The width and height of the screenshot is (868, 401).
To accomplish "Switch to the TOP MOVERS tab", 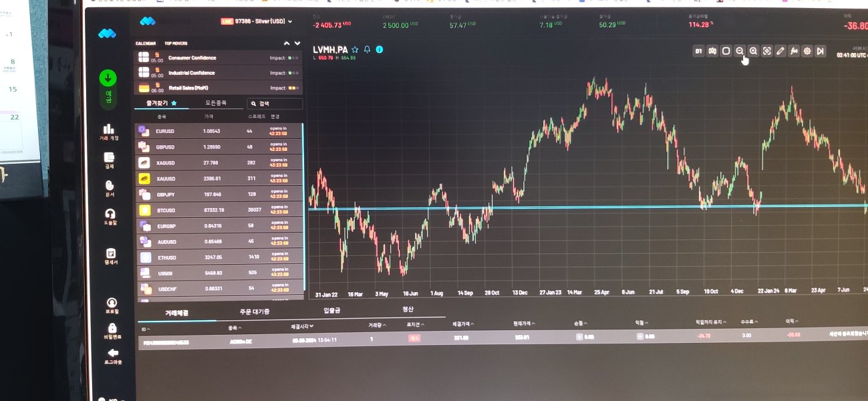I will [x=176, y=43].
